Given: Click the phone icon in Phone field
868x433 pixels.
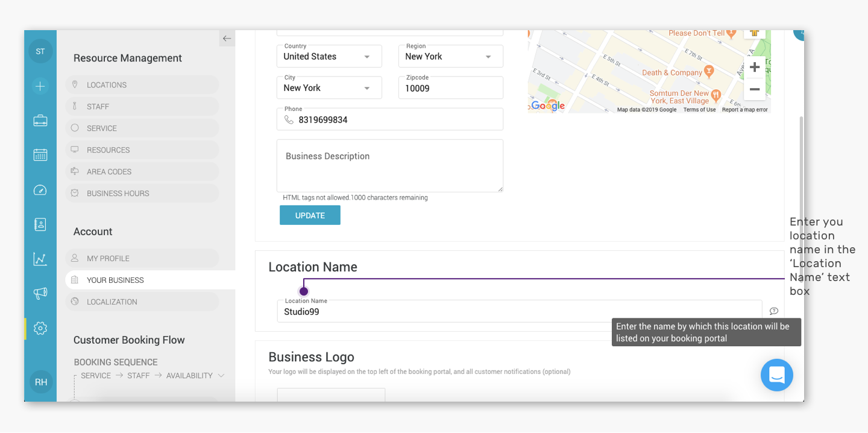Looking at the screenshot, I should [289, 120].
